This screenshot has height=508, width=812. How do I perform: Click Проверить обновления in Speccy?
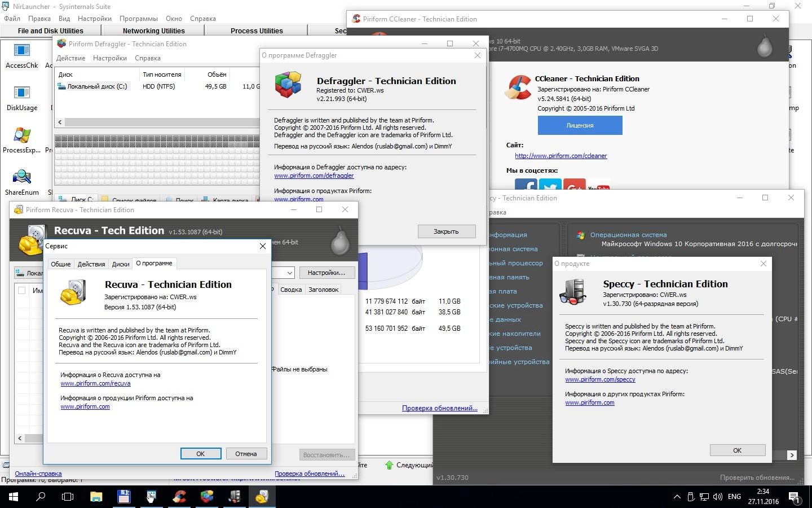pos(757,478)
